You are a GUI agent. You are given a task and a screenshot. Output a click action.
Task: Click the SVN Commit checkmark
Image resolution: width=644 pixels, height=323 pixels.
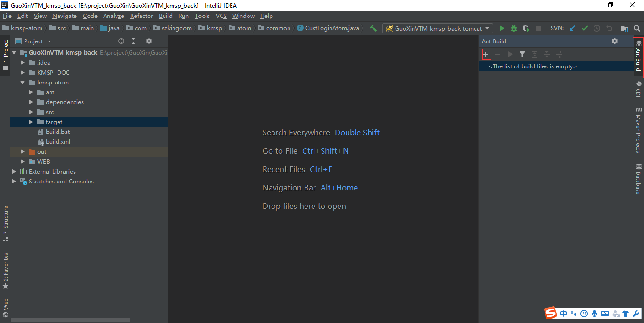[x=585, y=28]
